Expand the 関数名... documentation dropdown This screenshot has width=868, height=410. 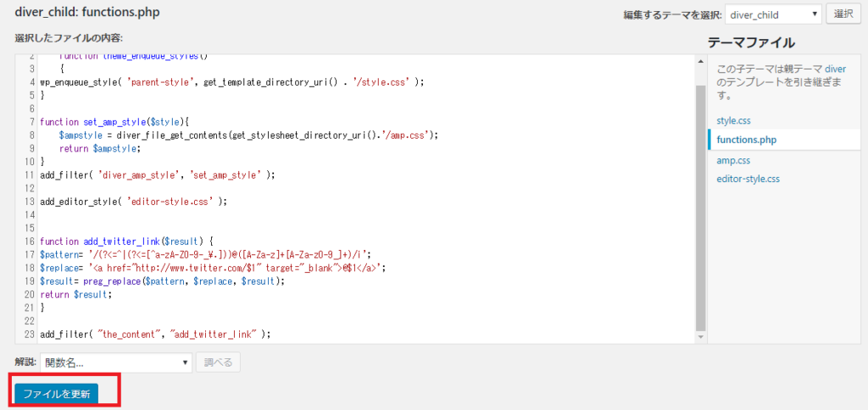point(116,363)
